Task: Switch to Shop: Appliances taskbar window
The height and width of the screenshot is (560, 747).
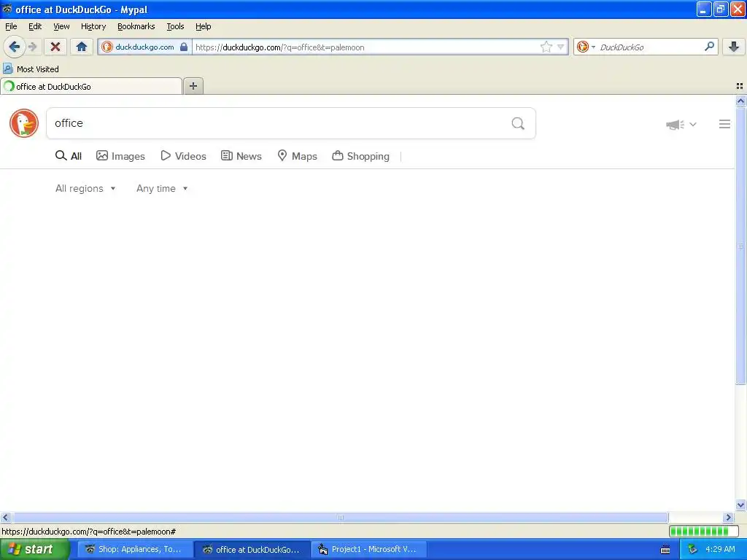Action: click(135, 550)
